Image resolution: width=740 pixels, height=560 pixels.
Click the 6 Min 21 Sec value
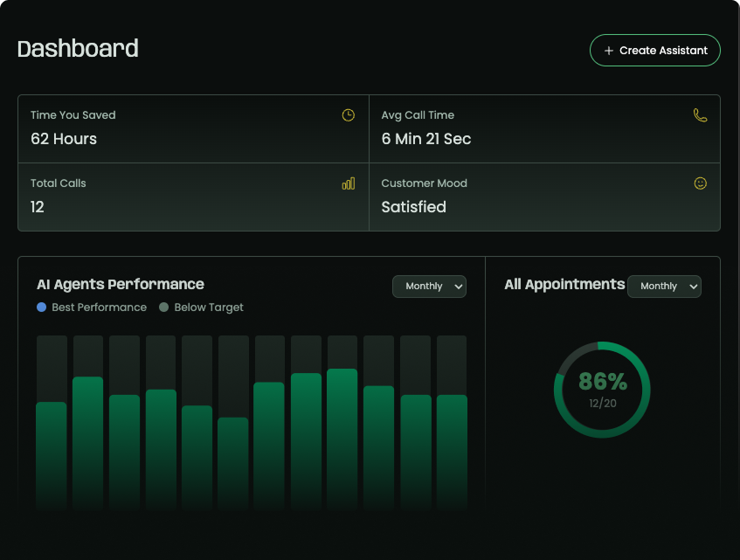426,139
